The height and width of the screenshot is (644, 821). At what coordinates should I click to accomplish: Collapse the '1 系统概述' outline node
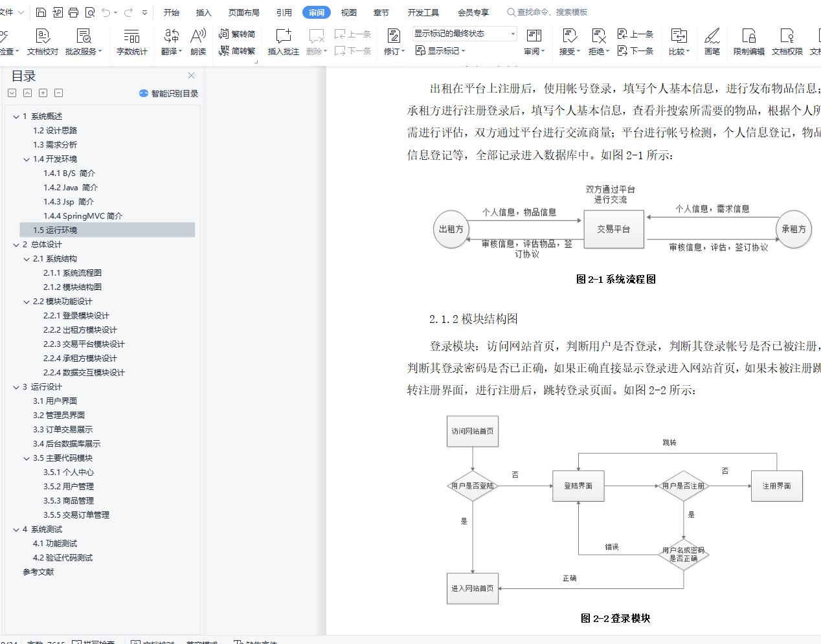click(16, 117)
